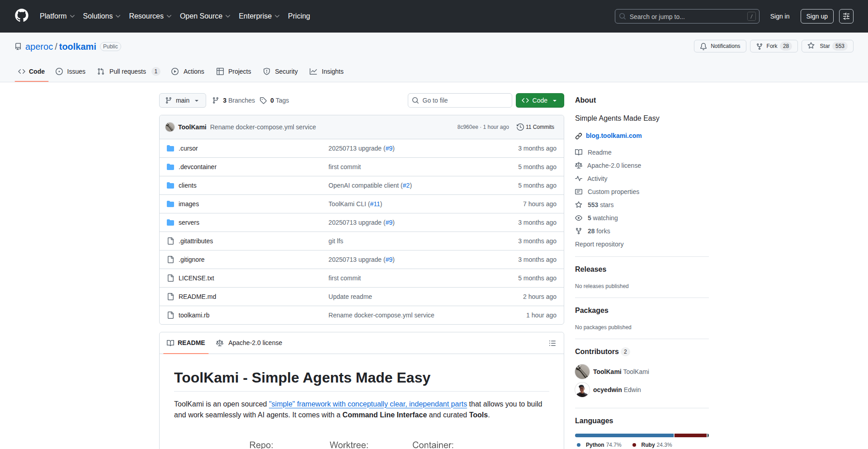Click the ocyedwin contributor avatar
868x449 pixels.
(582, 390)
